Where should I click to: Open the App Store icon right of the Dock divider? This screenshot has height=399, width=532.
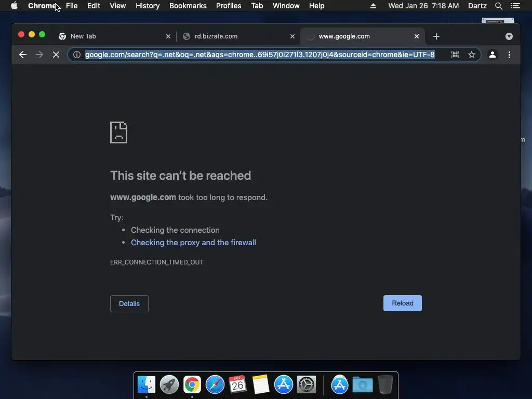[x=340, y=385]
